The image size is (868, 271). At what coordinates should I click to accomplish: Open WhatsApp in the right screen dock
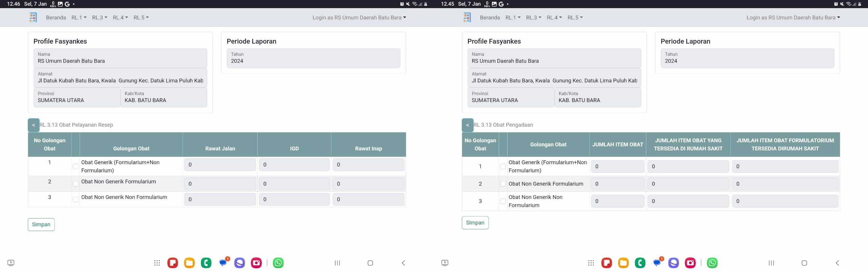712,263
